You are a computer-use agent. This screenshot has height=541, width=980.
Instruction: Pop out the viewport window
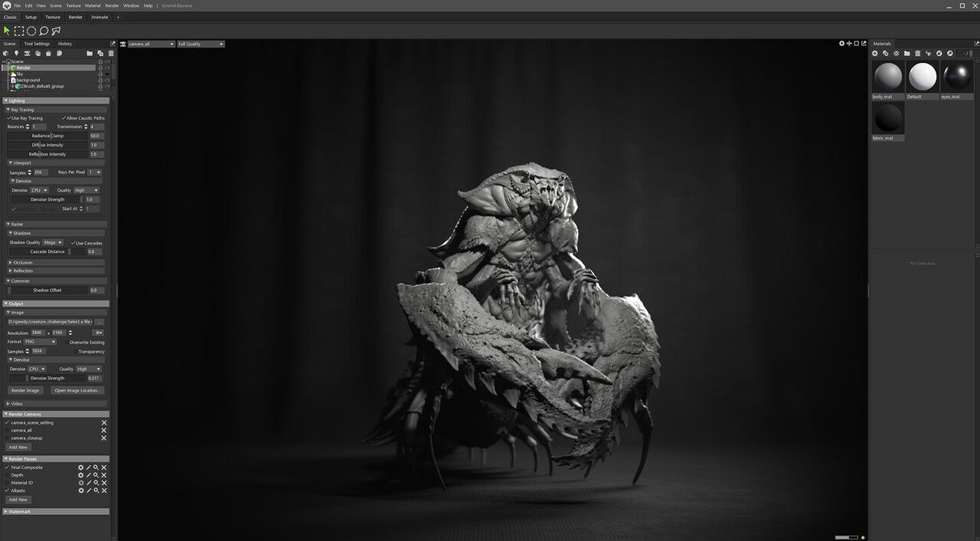864,44
